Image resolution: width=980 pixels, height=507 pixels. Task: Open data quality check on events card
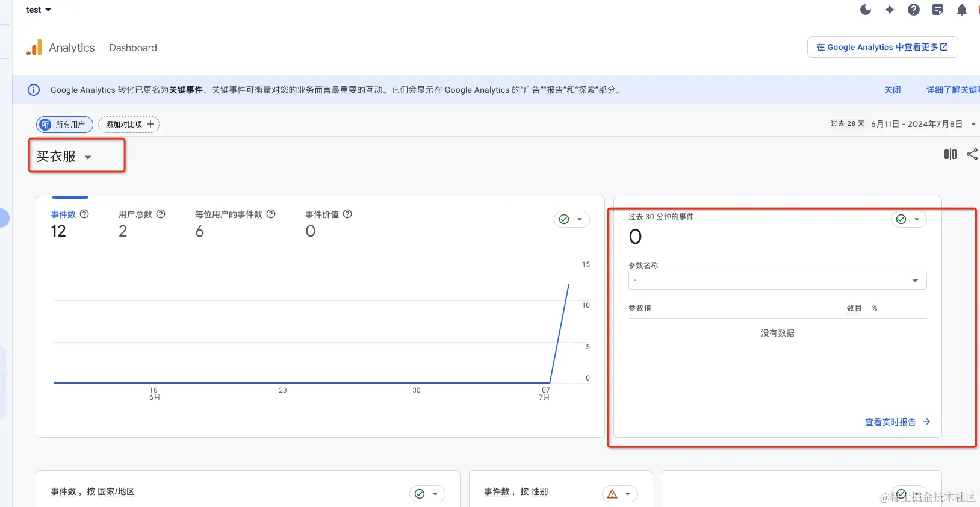click(571, 219)
